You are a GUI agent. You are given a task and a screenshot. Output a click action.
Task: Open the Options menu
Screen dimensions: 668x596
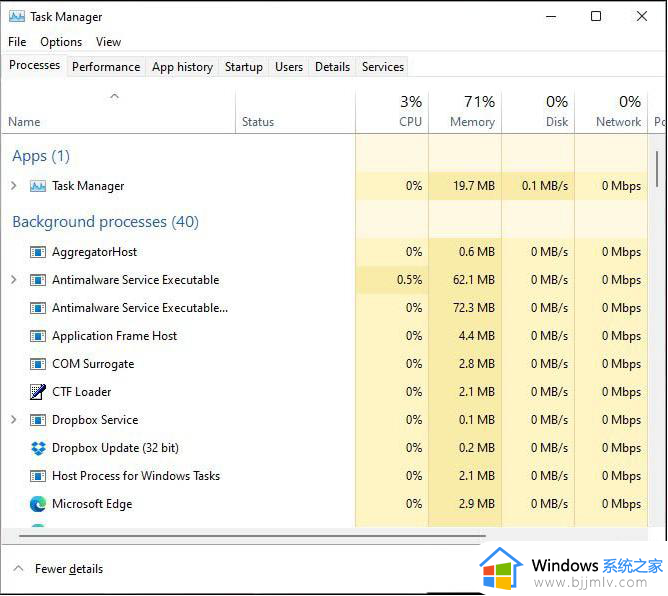coord(61,42)
